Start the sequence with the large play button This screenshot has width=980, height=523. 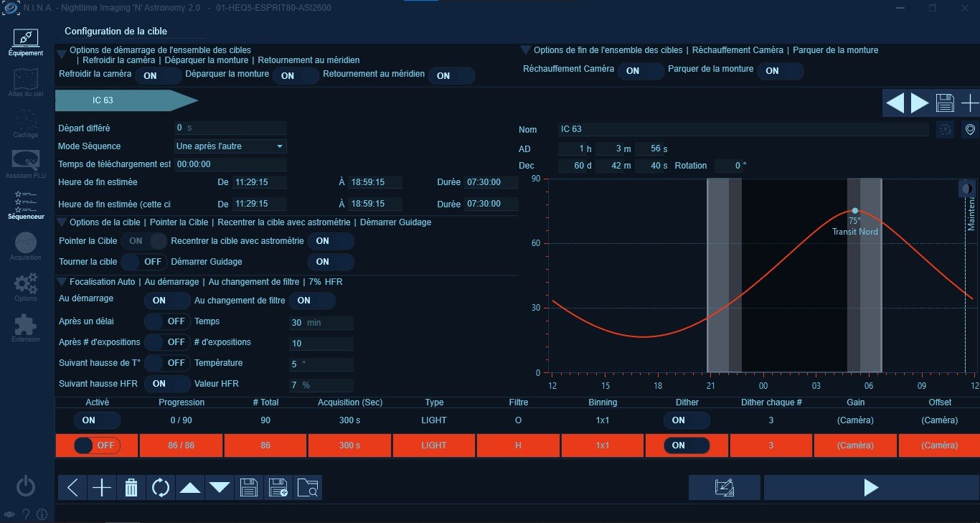click(871, 488)
